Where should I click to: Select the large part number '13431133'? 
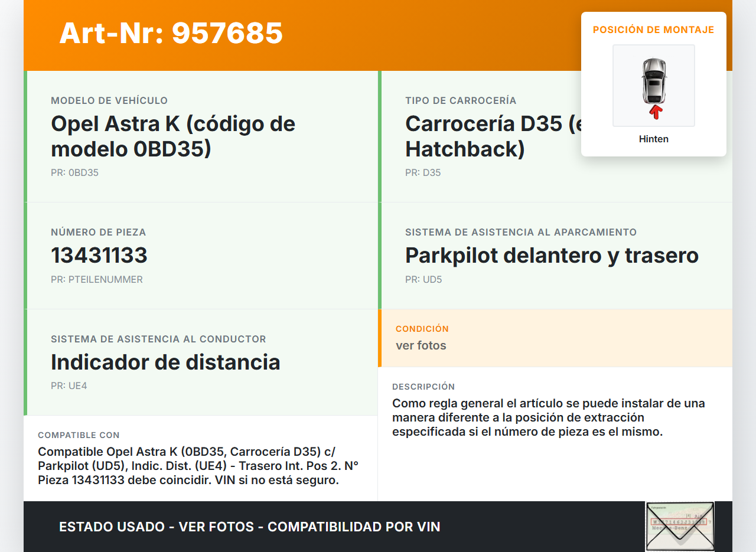click(99, 256)
